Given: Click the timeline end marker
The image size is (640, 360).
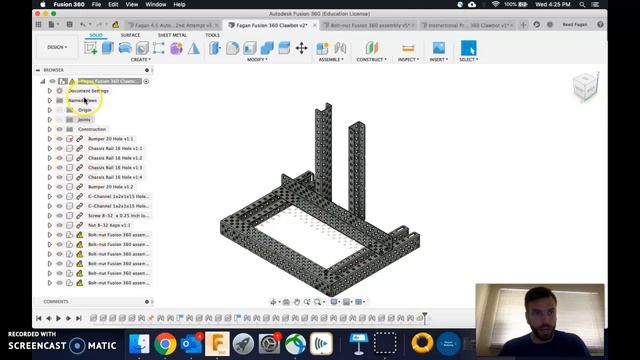Looking at the screenshot, I should [425, 318].
